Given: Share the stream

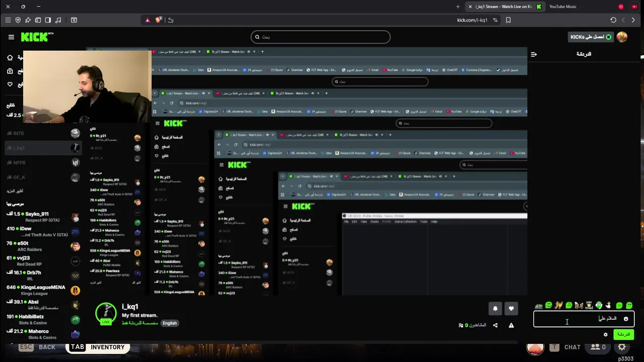Looking at the screenshot, I should [495, 325].
